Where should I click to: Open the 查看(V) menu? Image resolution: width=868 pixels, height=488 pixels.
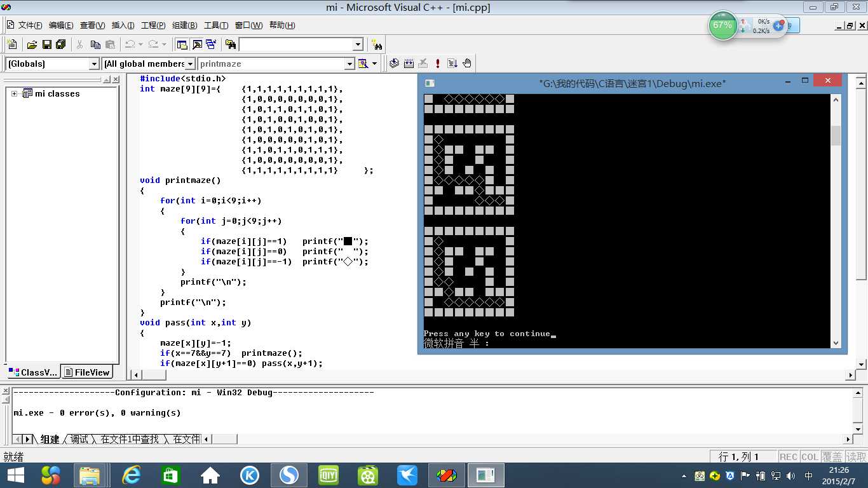92,25
